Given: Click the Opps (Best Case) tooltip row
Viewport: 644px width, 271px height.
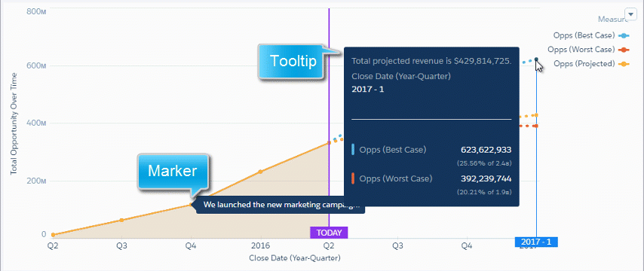Looking at the screenshot, I should point(431,150).
